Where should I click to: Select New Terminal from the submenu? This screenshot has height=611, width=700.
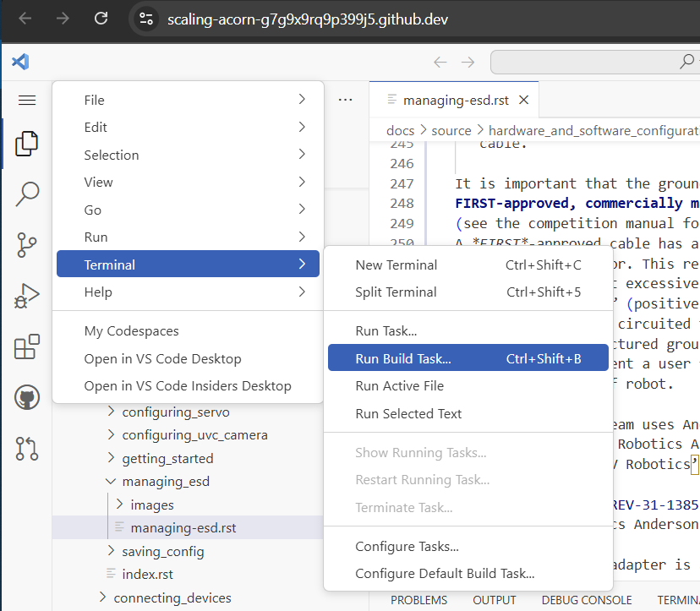tap(394, 265)
